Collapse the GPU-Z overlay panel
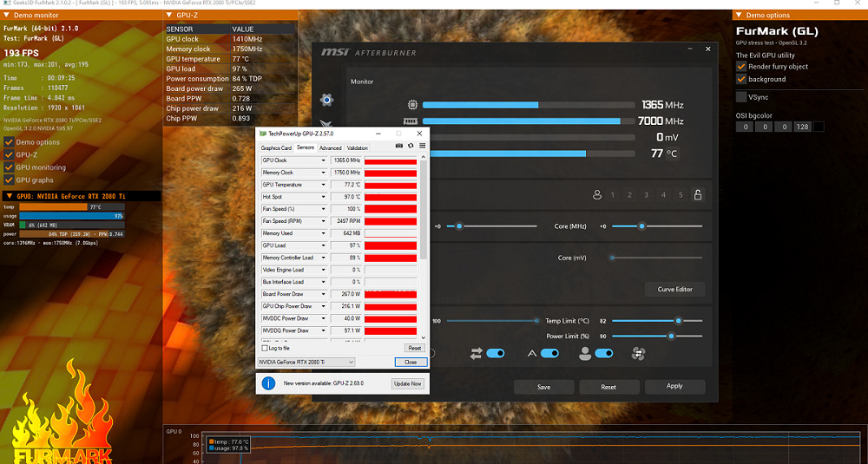Viewport: 868px width, 464px height. pos(169,15)
